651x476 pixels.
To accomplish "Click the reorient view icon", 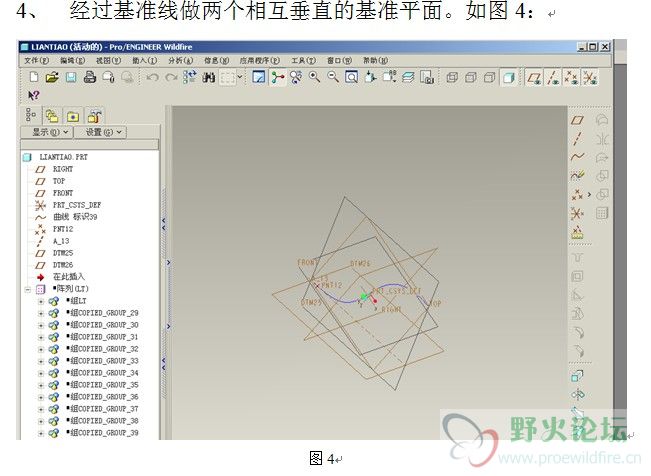I will [370, 77].
